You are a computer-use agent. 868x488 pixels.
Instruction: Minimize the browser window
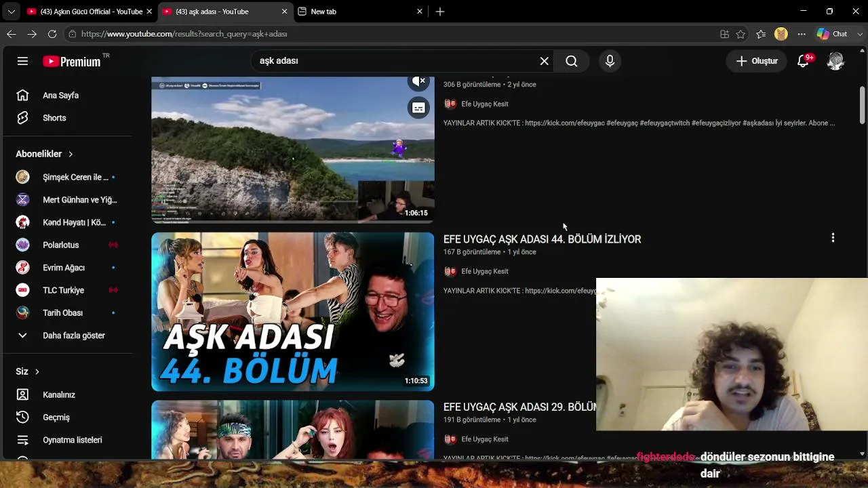click(x=804, y=12)
